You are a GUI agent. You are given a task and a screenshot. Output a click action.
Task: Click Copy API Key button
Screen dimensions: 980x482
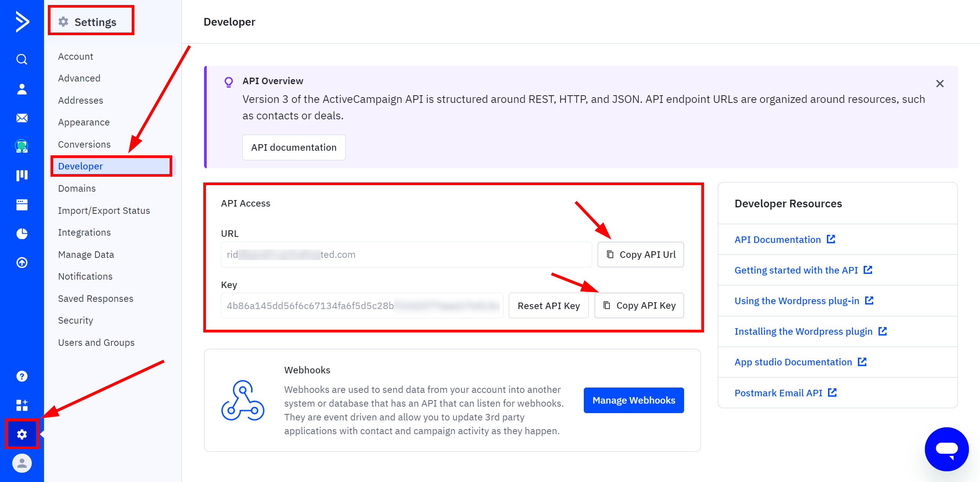pos(639,305)
